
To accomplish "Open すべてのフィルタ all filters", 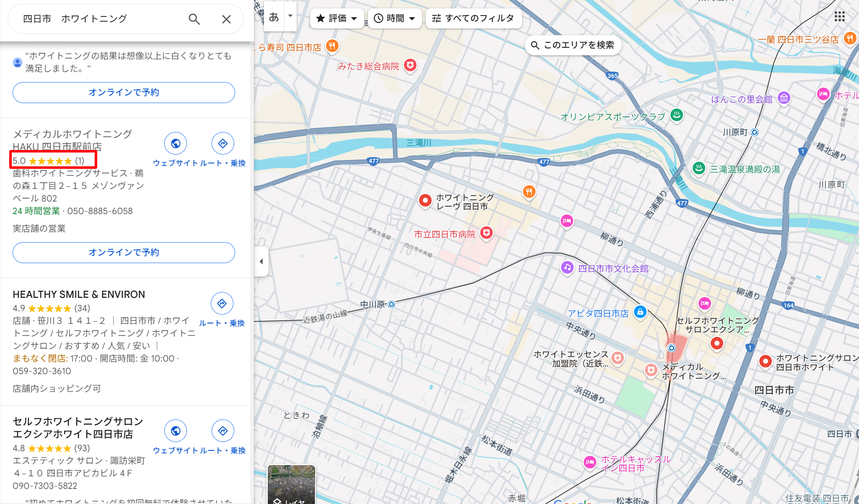I will (473, 18).
